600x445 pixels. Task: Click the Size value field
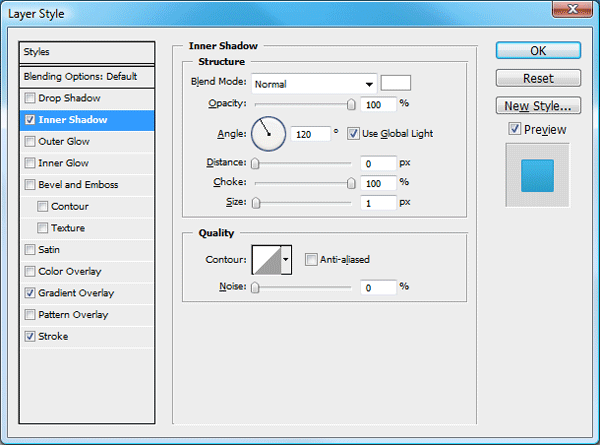pyautogui.click(x=378, y=203)
